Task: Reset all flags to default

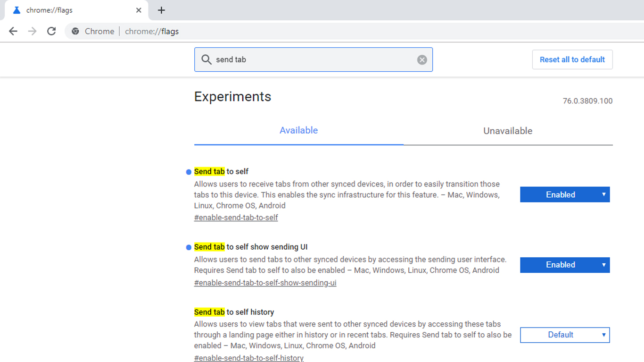Action: point(572,59)
